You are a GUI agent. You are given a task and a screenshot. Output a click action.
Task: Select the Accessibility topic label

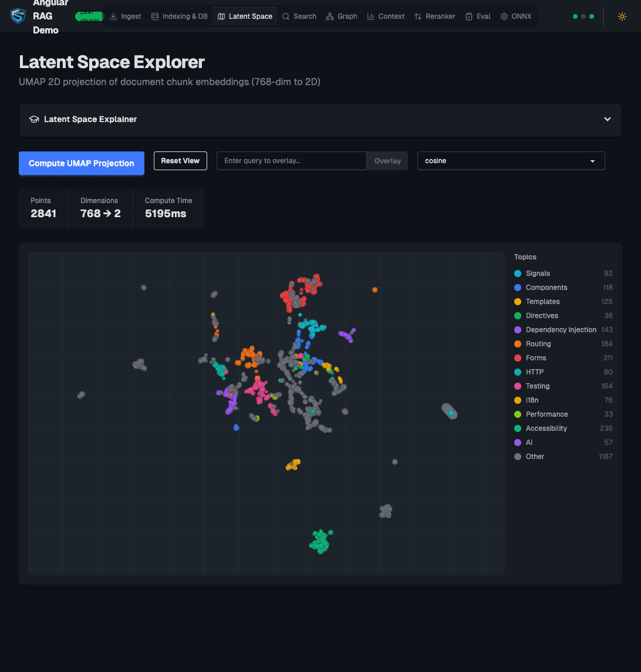click(x=546, y=428)
